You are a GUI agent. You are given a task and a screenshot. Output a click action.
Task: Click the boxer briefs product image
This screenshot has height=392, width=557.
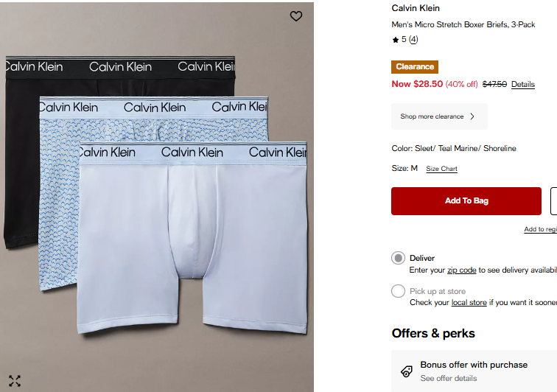tap(157, 197)
